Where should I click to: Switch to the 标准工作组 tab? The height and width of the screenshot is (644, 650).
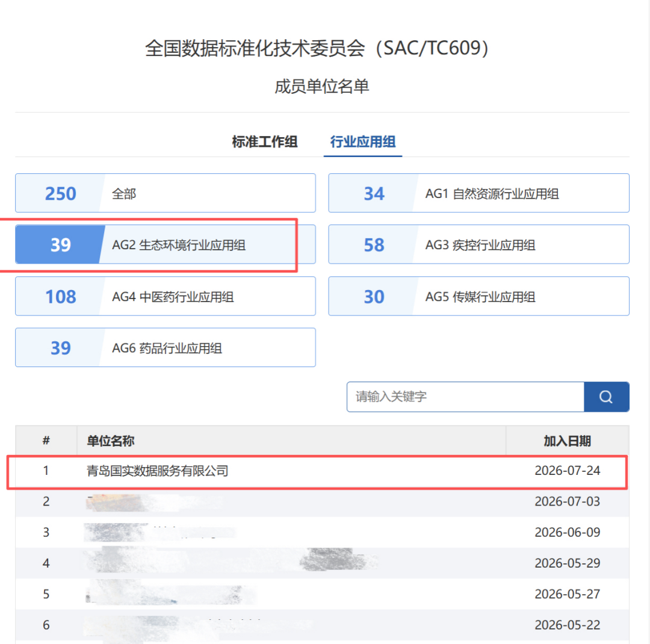click(264, 142)
